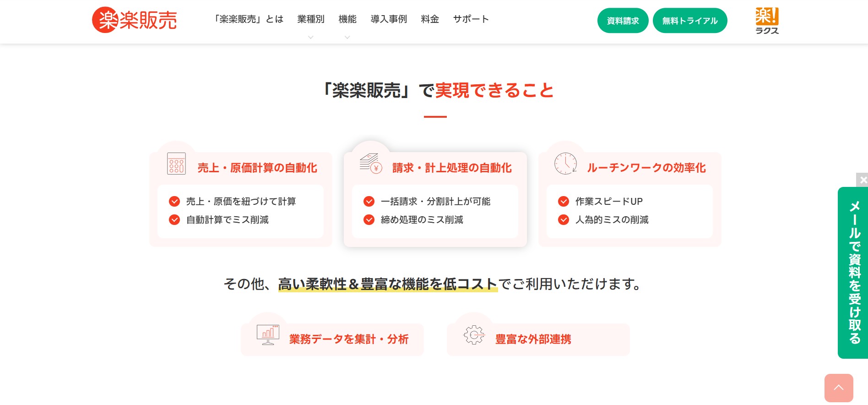Expand the 業種別 dropdown chevron
This screenshot has width=868, height=405.
(311, 38)
